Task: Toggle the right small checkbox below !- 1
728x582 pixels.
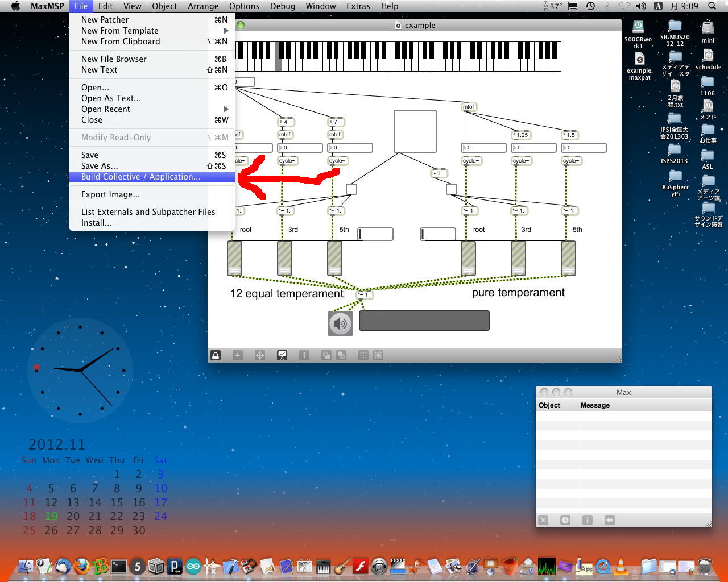Action: (x=451, y=189)
